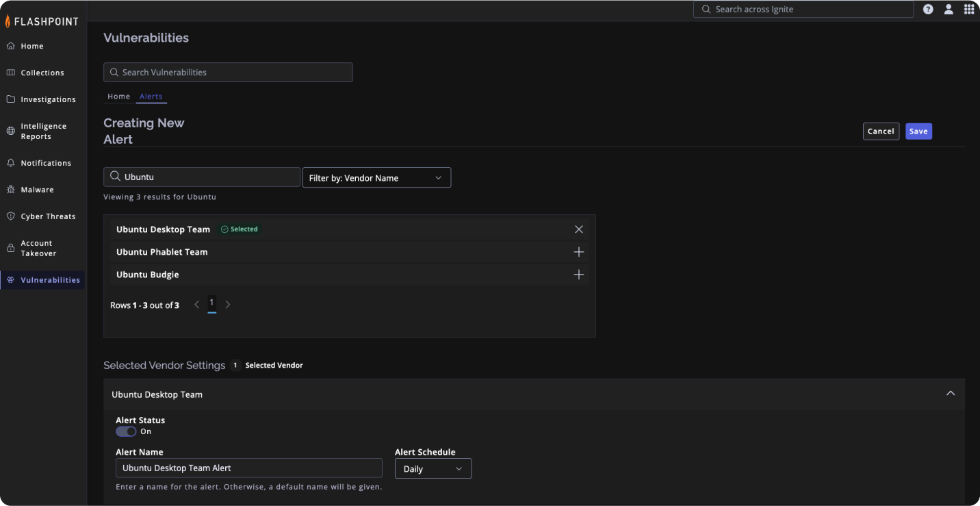Open the Alert Schedule Daily dropdown
980x506 pixels.
pyautogui.click(x=433, y=468)
